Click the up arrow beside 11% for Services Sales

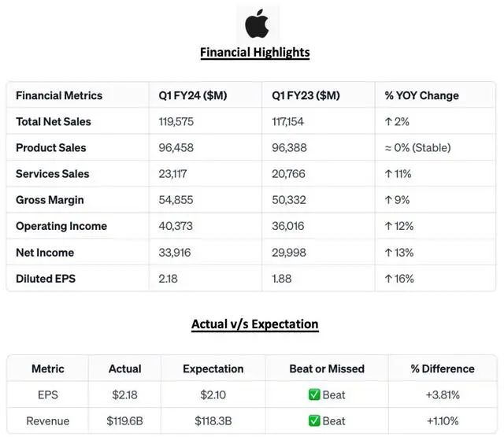tap(387, 174)
